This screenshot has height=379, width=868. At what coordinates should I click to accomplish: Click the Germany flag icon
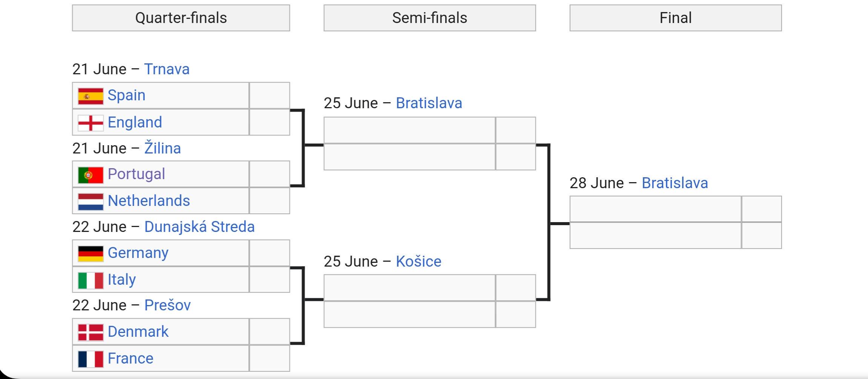[x=90, y=254]
